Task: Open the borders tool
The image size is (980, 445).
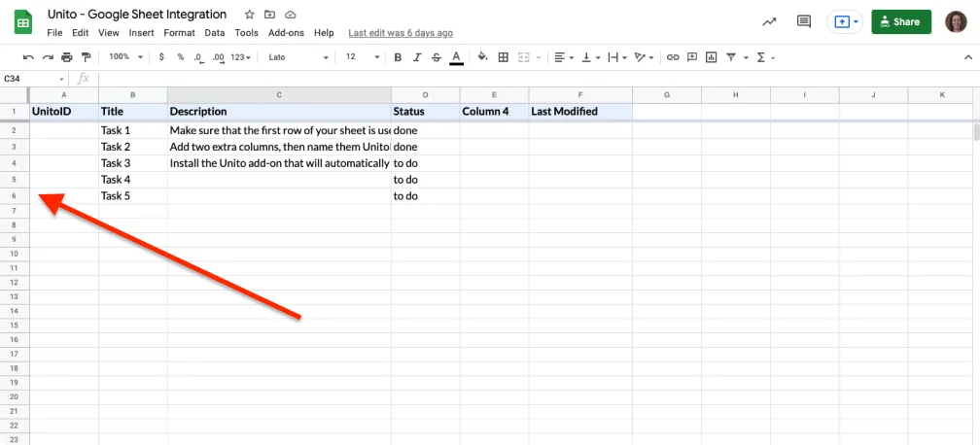Action: pyautogui.click(x=503, y=57)
